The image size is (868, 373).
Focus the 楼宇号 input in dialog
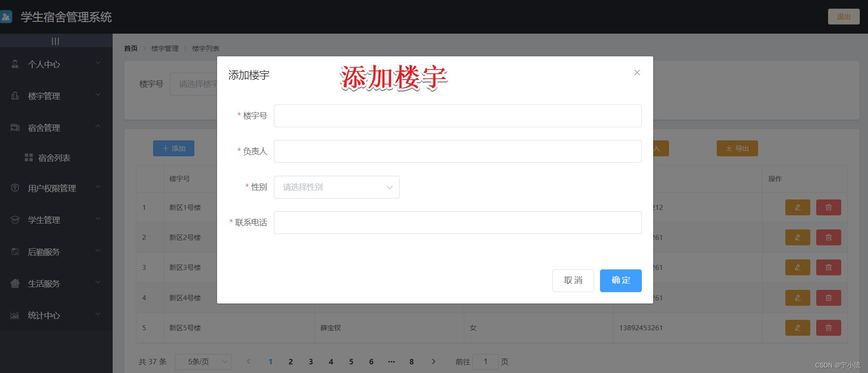[457, 116]
